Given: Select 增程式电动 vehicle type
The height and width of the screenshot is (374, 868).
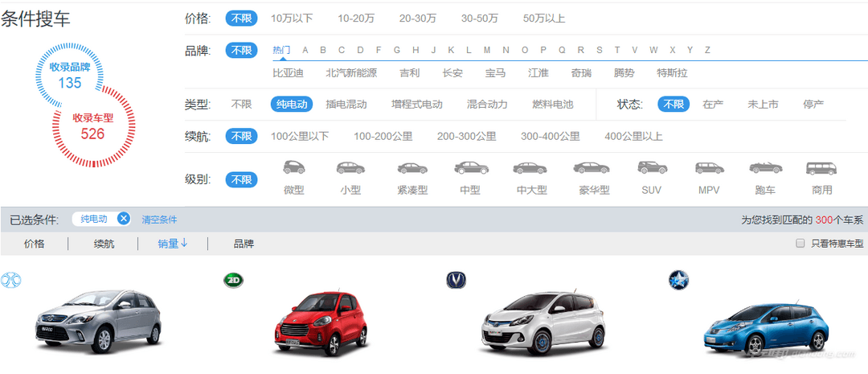Looking at the screenshot, I should click(417, 105).
